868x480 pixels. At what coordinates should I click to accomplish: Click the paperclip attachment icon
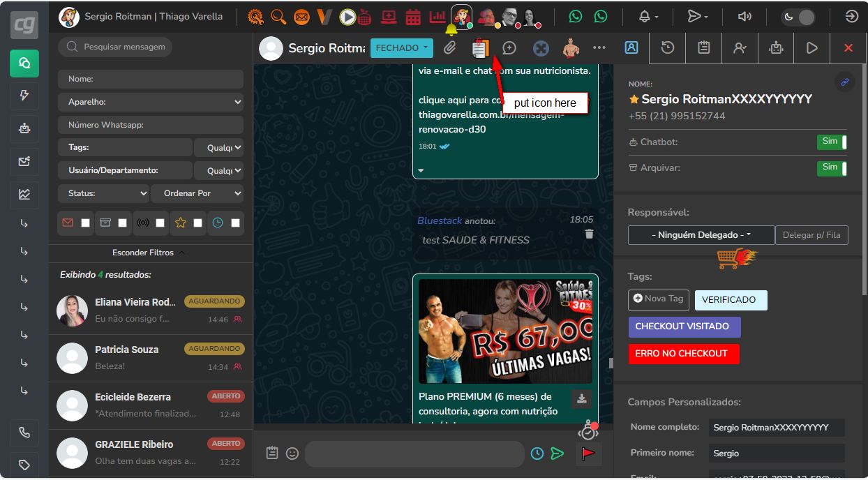(450, 48)
